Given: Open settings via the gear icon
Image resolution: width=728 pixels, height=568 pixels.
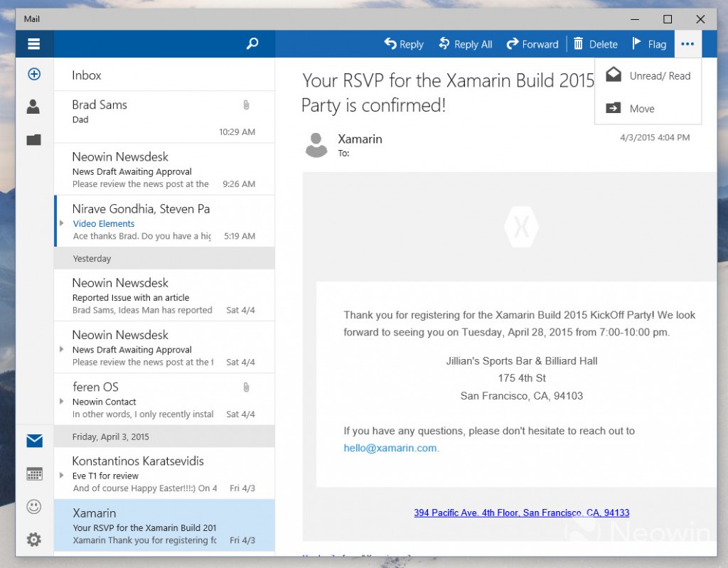Looking at the screenshot, I should click(34, 540).
